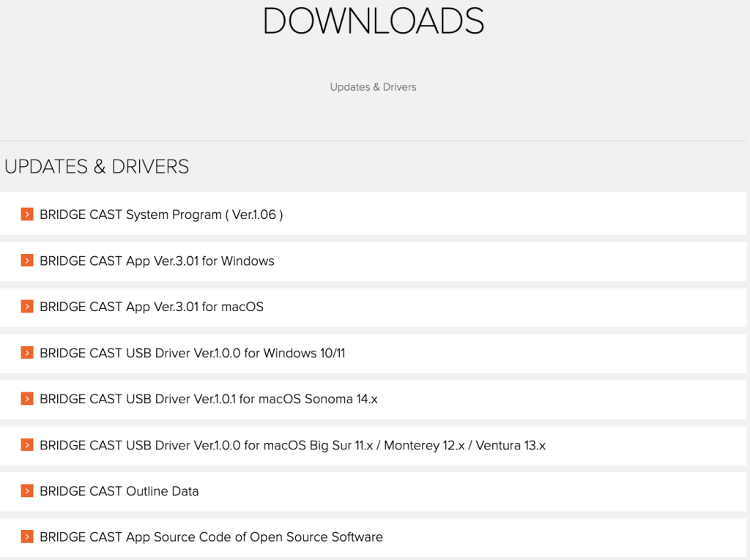Open BRIDGE CAST App Ver.3.01 for macOS
The height and width of the screenshot is (560, 750).
[152, 307]
